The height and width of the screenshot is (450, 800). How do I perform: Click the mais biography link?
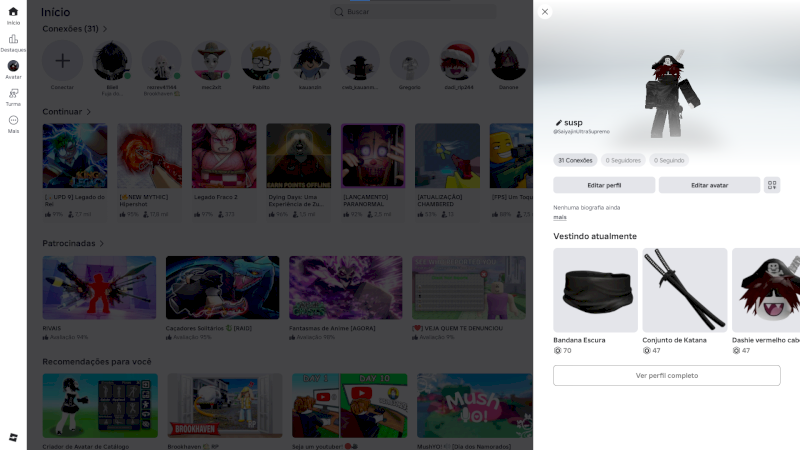560,217
